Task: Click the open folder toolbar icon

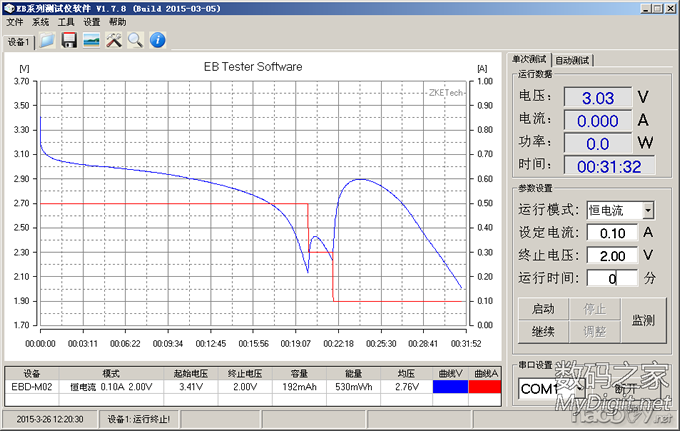Action: tap(47, 40)
